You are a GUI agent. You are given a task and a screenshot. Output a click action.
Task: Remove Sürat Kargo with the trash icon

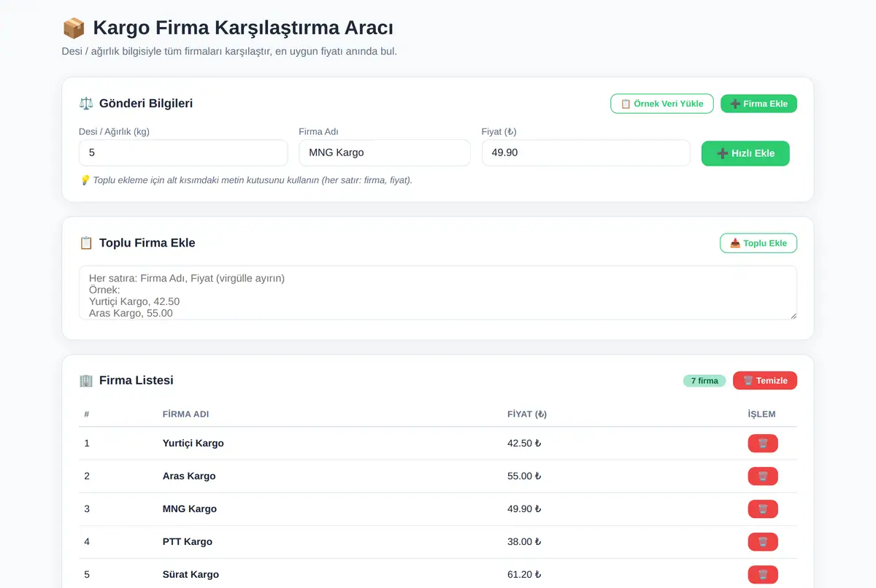(763, 575)
